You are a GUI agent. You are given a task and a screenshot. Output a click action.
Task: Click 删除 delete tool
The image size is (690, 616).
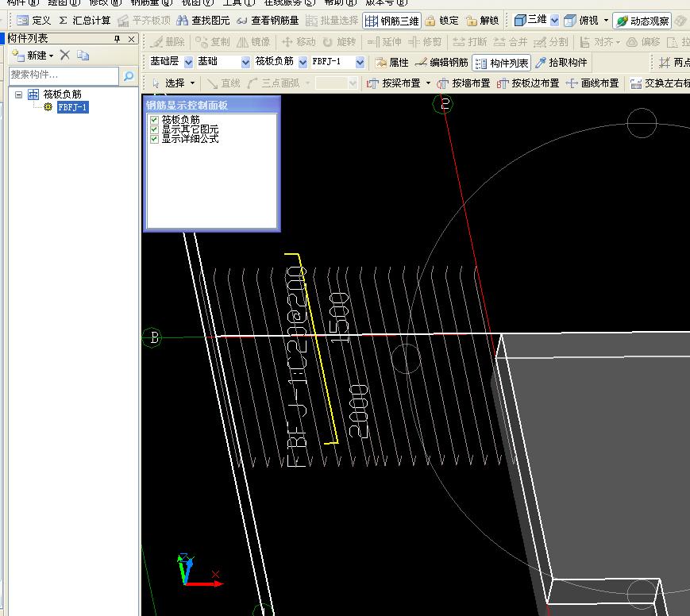click(x=168, y=42)
